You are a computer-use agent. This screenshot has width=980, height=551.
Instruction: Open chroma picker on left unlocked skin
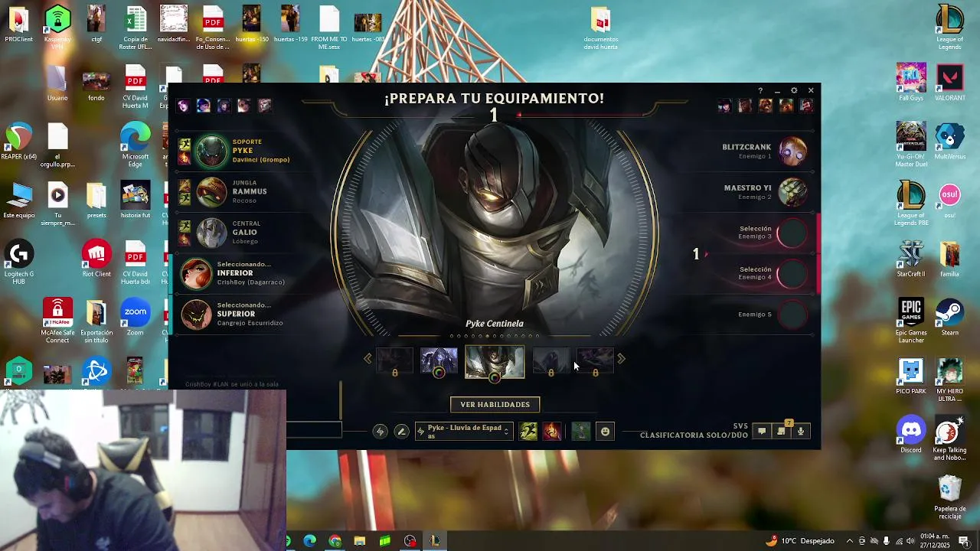pyautogui.click(x=439, y=373)
